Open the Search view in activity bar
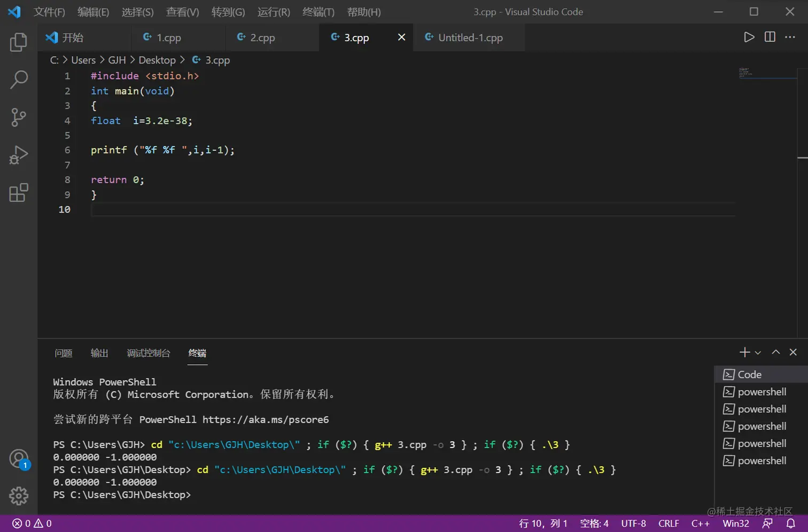The image size is (808, 532). tap(18, 80)
